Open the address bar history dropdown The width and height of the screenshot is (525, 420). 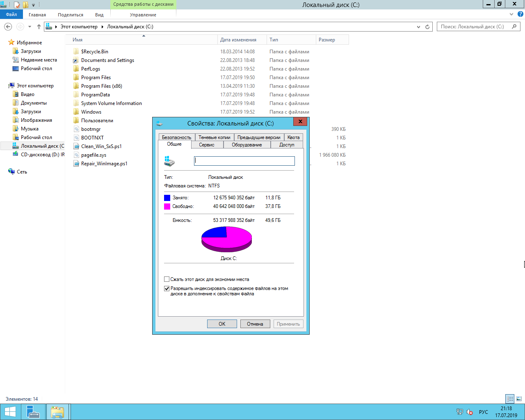pyautogui.click(x=418, y=27)
